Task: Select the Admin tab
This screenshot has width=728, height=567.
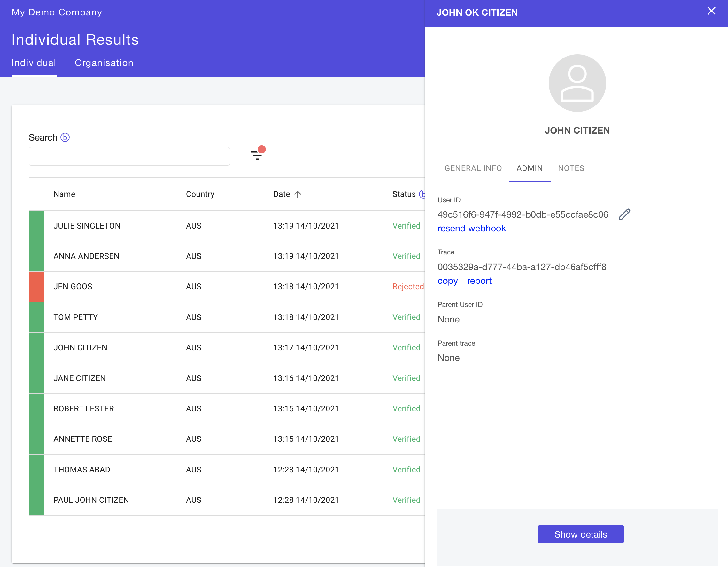Action: point(529,168)
